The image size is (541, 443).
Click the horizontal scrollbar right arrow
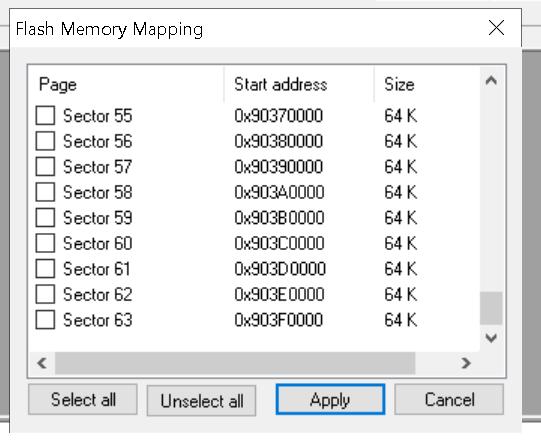[466, 363]
